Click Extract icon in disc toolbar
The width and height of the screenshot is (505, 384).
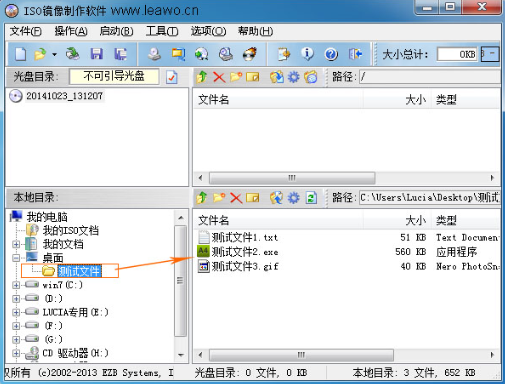pyautogui.click(x=277, y=77)
